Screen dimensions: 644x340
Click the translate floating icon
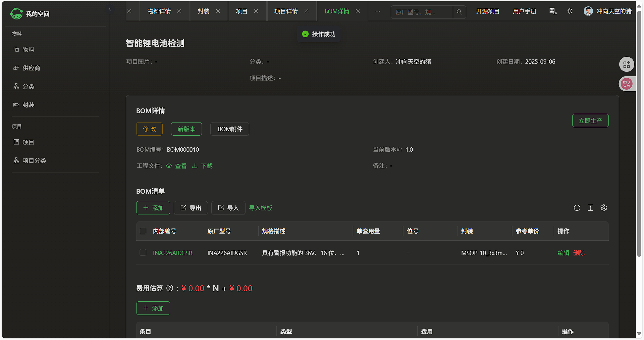click(626, 84)
